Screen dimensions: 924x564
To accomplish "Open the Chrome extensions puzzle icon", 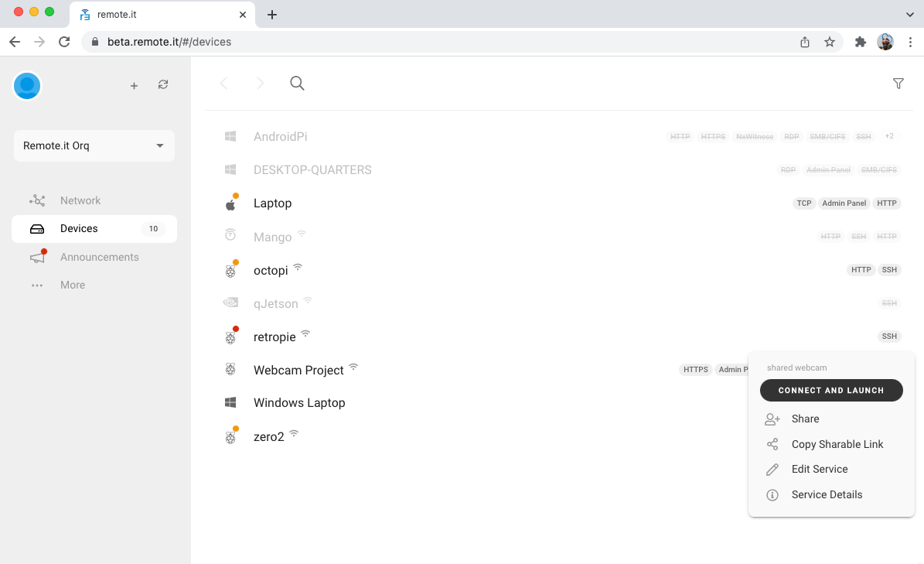I will (861, 42).
